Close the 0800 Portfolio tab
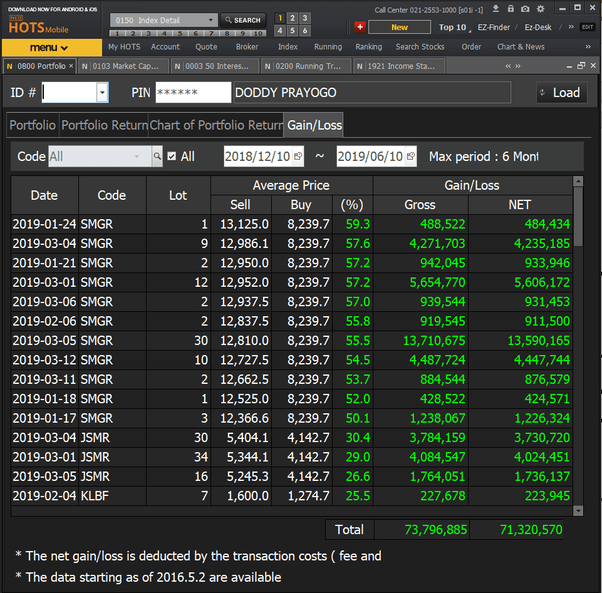The width and height of the screenshot is (602, 593). click(71, 66)
